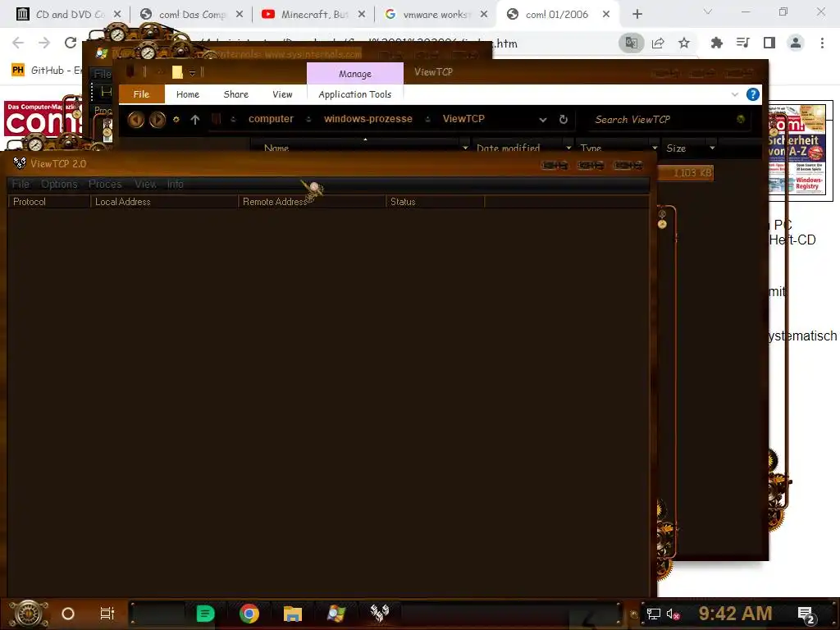Sort ViewTCP list by Protocol column
The width and height of the screenshot is (840, 630).
coord(49,202)
